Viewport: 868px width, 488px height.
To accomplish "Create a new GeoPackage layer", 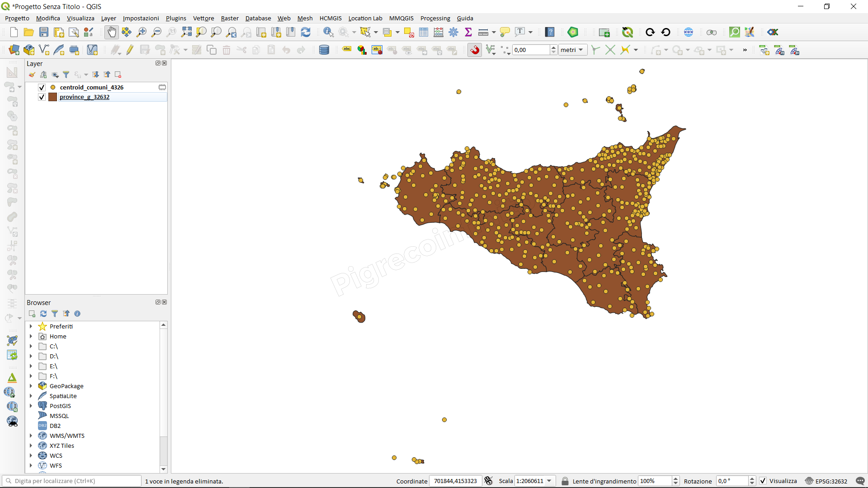I will coord(29,50).
